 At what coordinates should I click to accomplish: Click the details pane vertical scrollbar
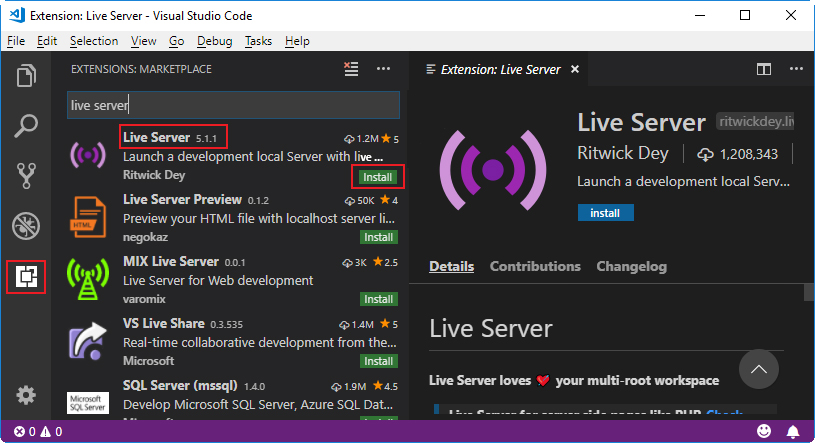point(809,292)
